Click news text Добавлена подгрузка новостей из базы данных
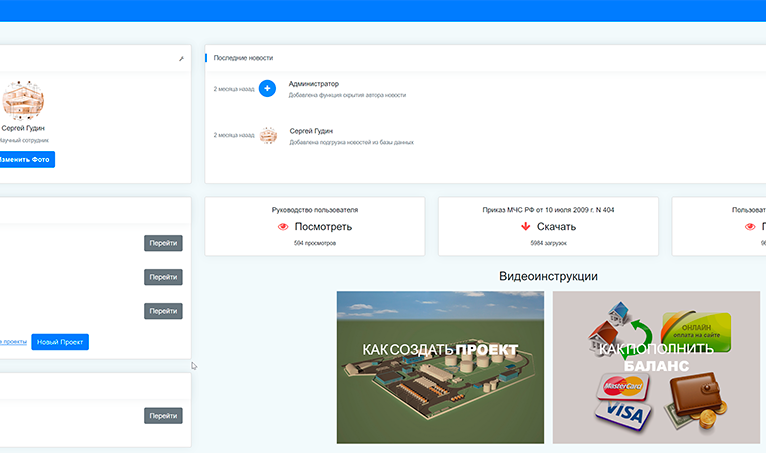 coord(352,143)
